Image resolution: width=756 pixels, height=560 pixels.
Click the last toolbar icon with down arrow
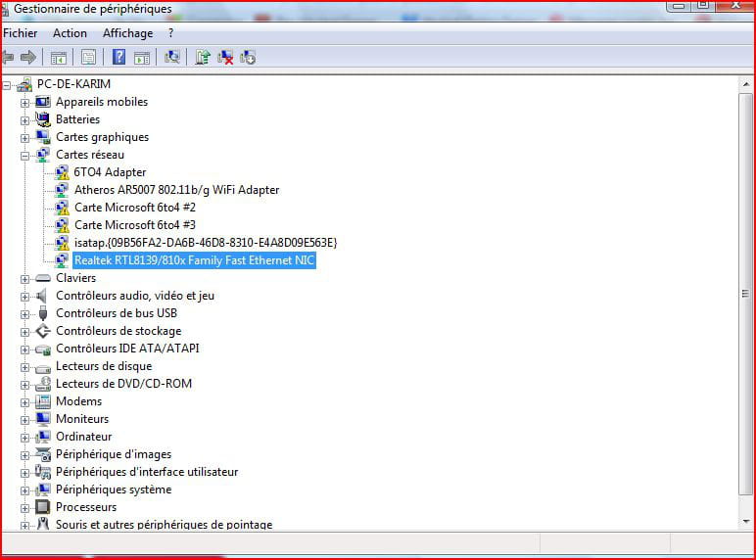248,58
